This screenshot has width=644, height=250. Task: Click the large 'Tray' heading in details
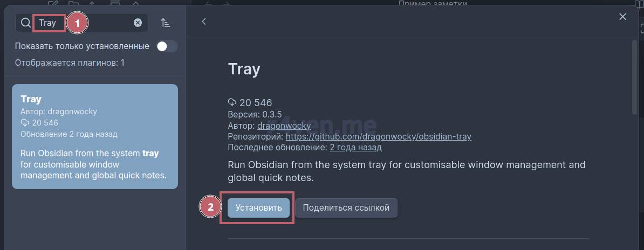[x=244, y=69]
